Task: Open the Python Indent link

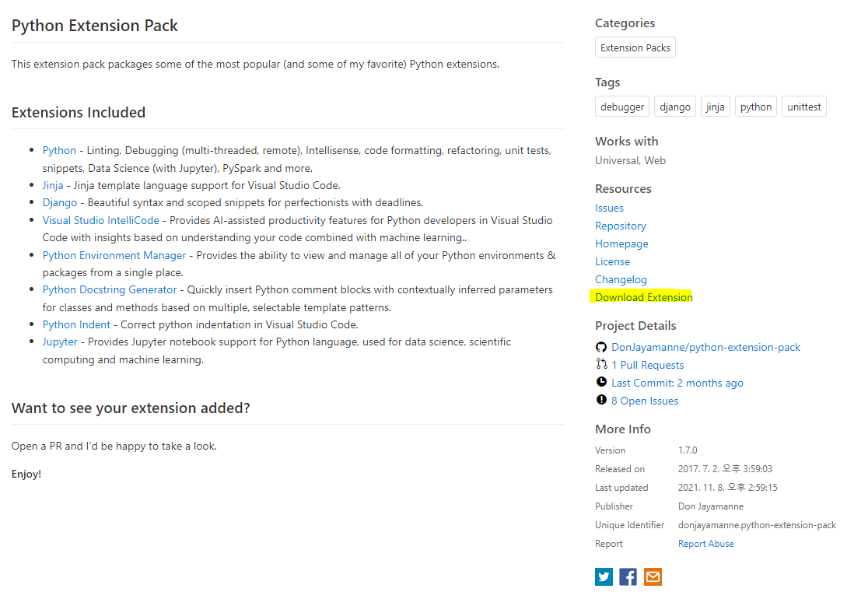Action: click(x=76, y=324)
